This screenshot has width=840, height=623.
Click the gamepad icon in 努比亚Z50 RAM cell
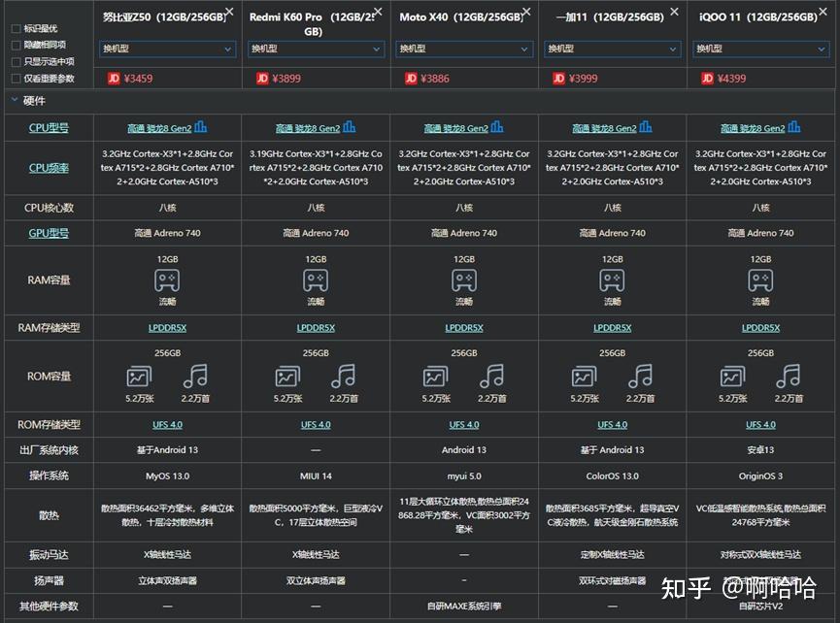[167, 279]
